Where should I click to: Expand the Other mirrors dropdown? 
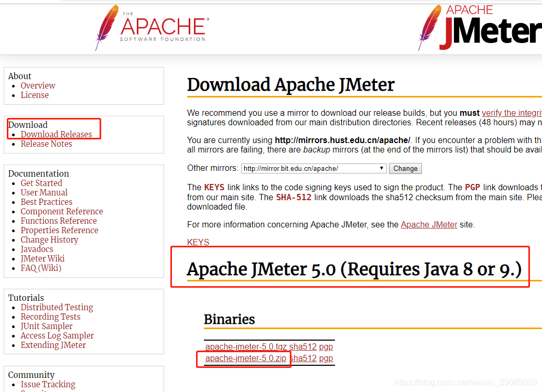click(313, 168)
